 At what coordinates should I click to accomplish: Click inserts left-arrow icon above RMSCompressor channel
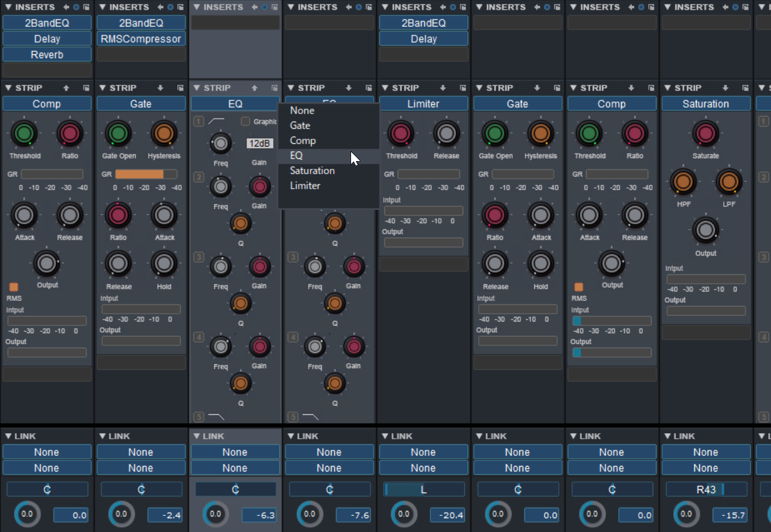point(161,7)
